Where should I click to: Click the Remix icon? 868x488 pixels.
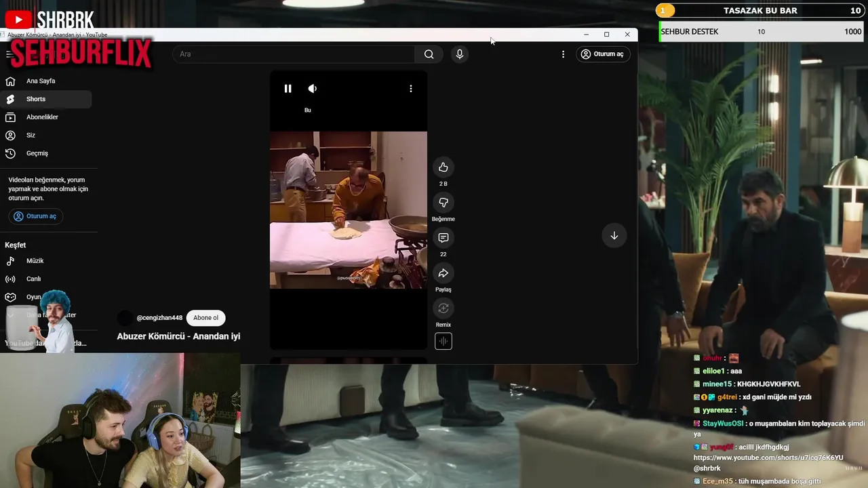(x=443, y=308)
